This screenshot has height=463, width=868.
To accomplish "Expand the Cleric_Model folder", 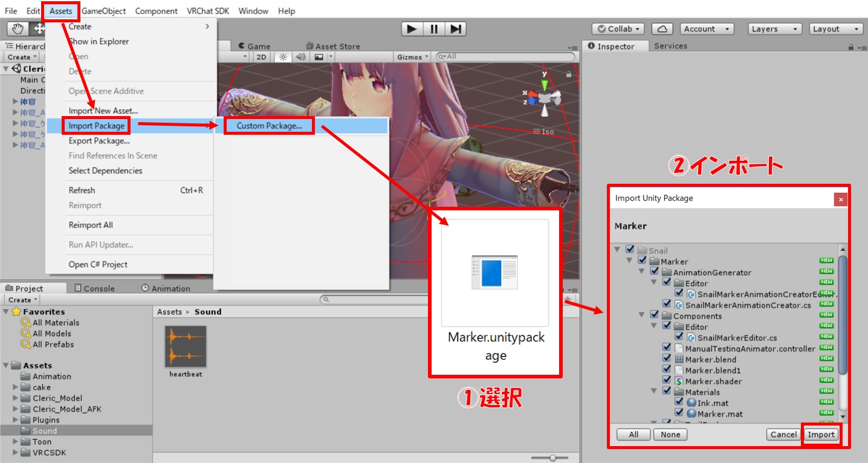I will click(x=16, y=398).
